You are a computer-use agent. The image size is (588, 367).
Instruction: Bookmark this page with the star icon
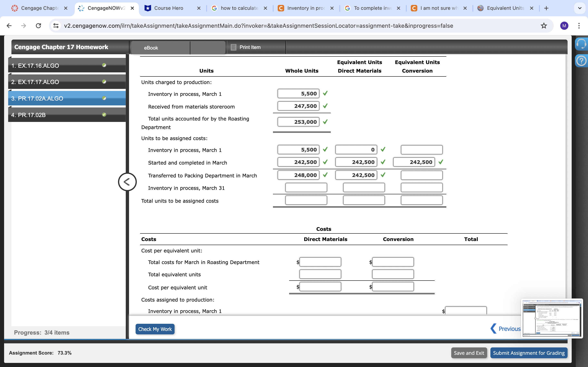pos(544,25)
